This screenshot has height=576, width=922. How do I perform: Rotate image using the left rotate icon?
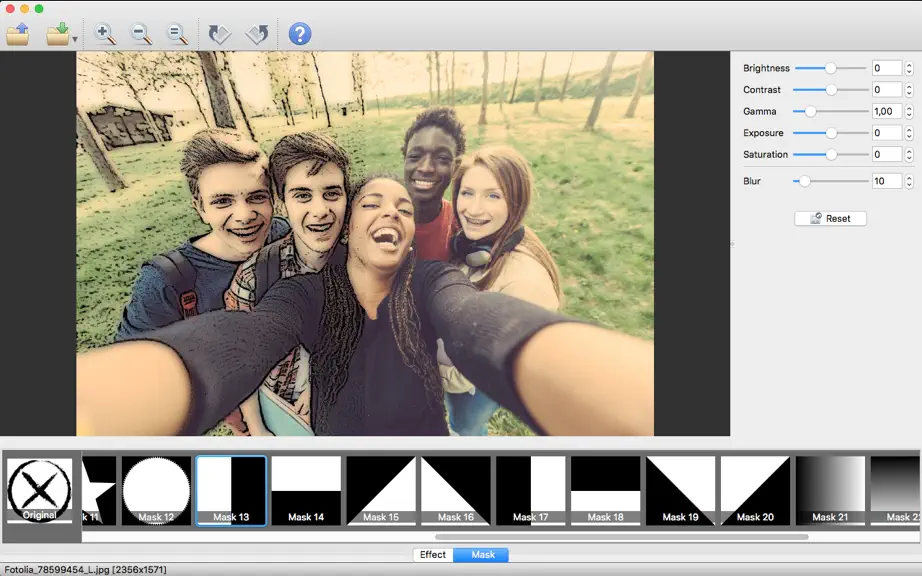coord(219,34)
